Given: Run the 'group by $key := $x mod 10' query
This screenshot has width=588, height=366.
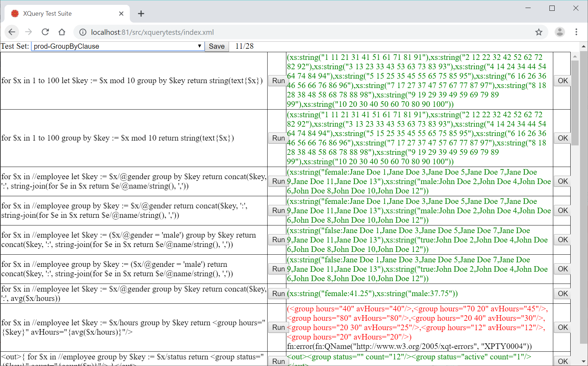Looking at the screenshot, I should point(278,138).
